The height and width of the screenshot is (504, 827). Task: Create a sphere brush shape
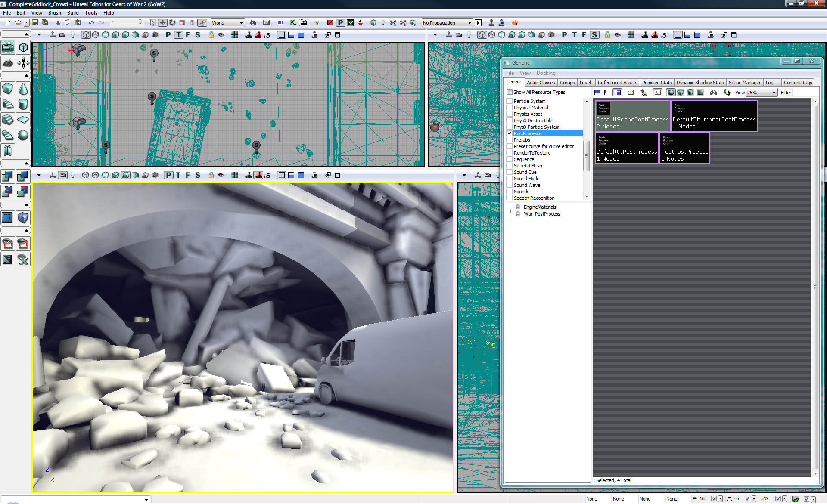[23, 135]
